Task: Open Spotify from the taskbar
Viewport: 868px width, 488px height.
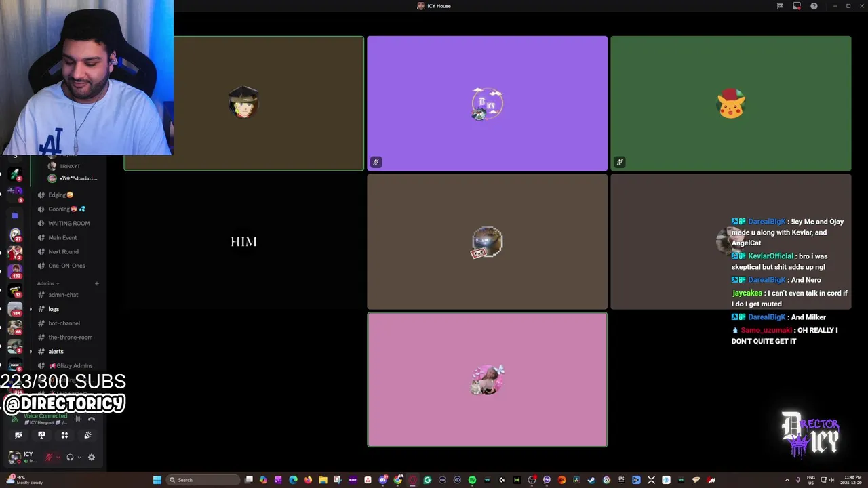Action: (x=472, y=480)
